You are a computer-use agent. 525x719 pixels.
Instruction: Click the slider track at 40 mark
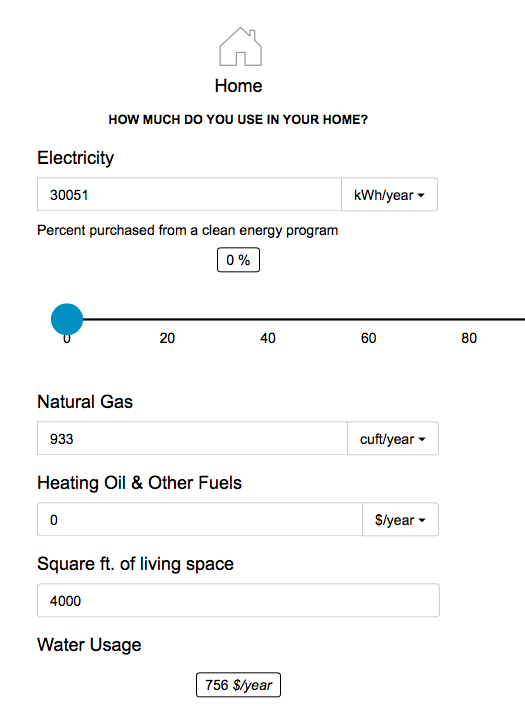click(268, 319)
